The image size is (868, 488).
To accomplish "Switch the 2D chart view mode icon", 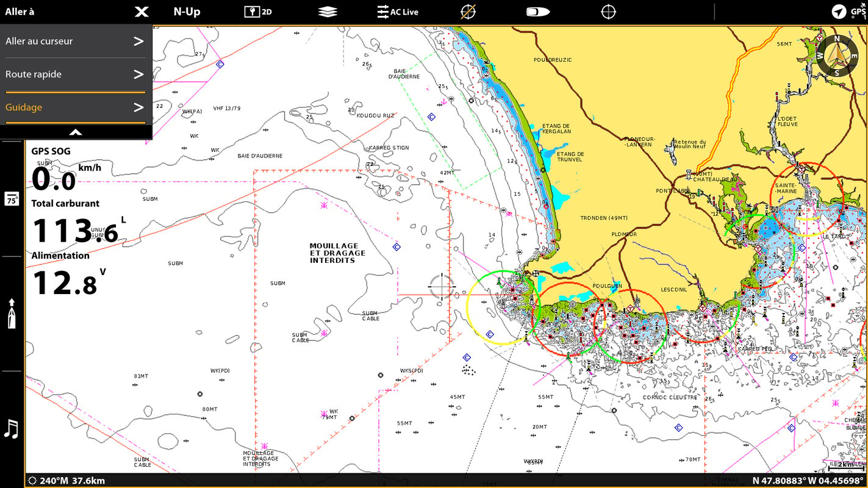I will click(258, 12).
